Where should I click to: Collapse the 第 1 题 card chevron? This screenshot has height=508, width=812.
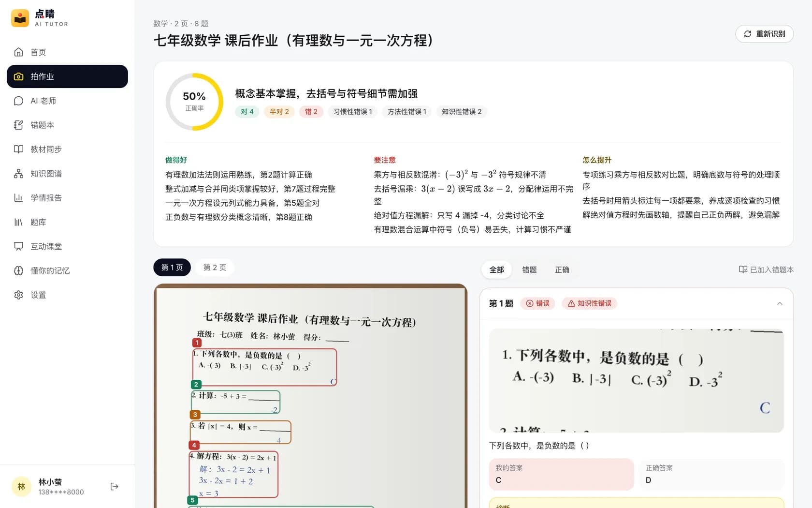[x=780, y=303]
